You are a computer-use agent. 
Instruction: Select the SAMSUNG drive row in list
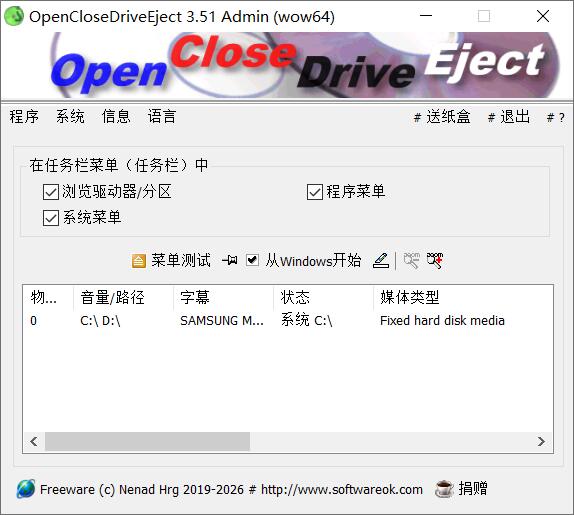[x=287, y=321]
